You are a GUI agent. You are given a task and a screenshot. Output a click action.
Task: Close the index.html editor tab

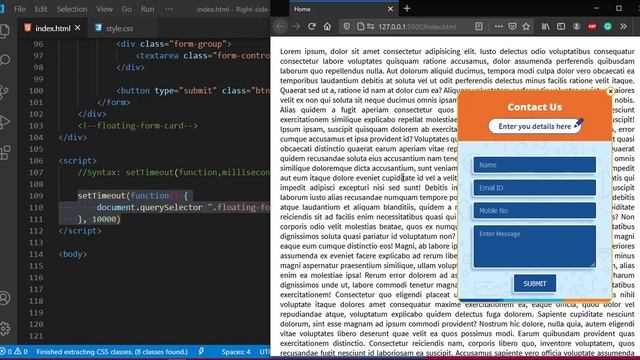click(78, 28)
